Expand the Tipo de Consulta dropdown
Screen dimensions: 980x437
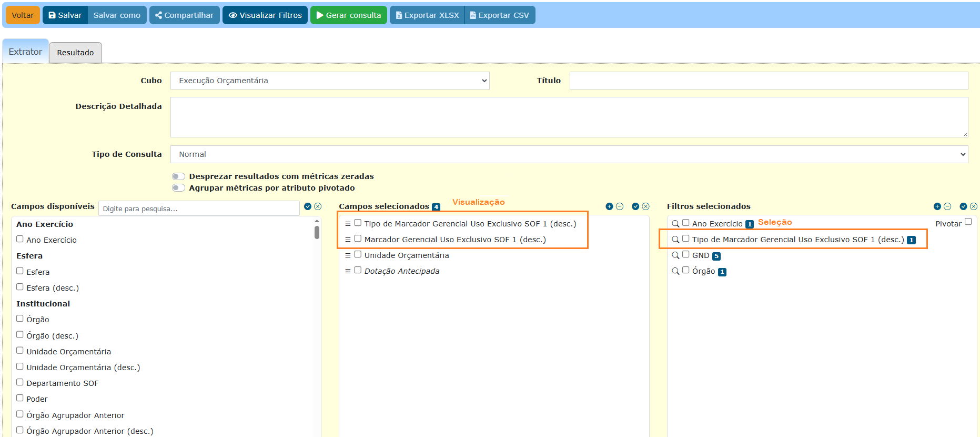tap(569, 154)
